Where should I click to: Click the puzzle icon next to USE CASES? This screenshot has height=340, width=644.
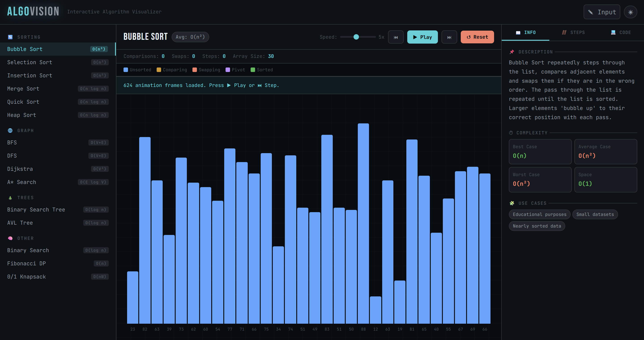point(512,203)
